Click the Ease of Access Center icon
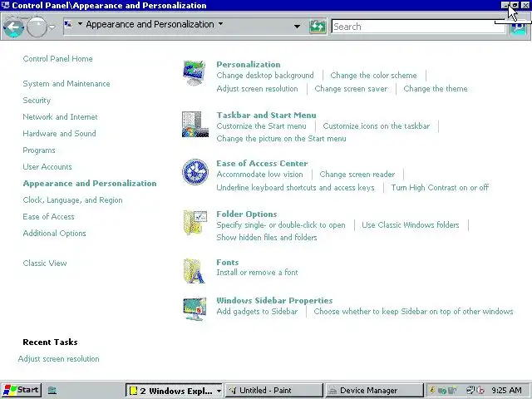The image size is (532, 399). tap(195, 172)
